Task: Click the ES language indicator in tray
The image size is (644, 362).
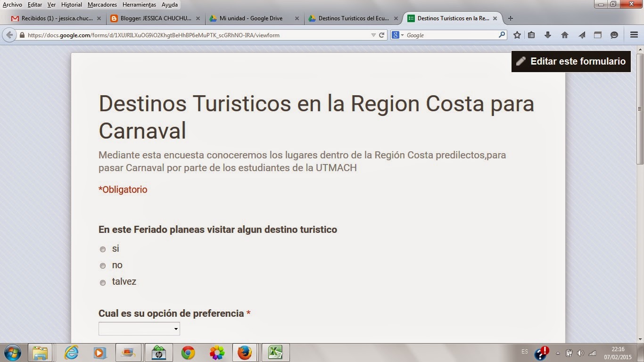Action: click(525, 352)
